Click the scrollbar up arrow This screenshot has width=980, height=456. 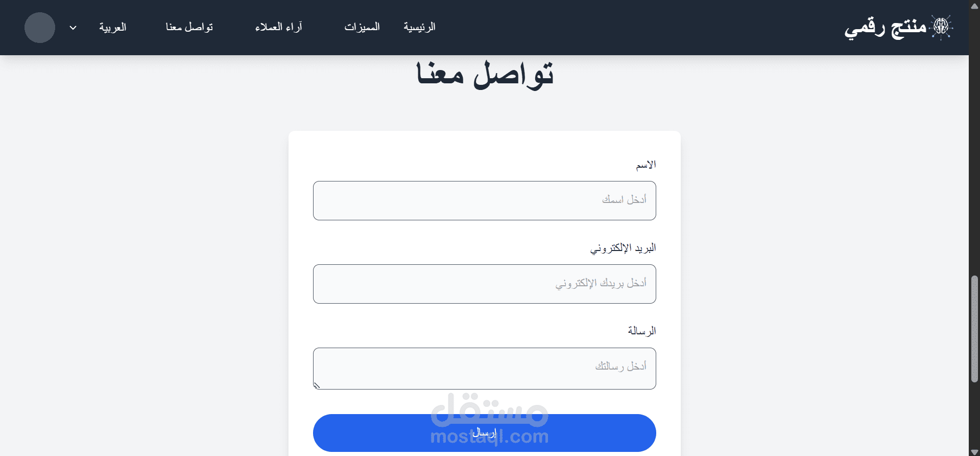pyautogui.click(x=974, y=6)
